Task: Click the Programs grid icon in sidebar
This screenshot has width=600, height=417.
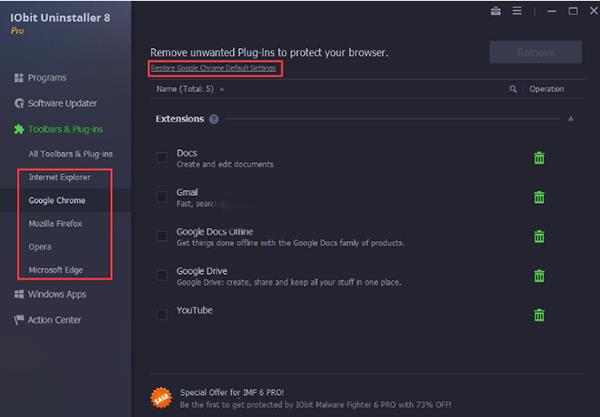Action: click(x=19, y=78)
